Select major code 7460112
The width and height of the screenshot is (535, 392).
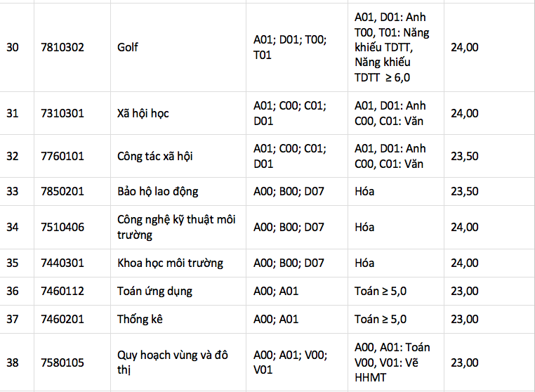62,291
